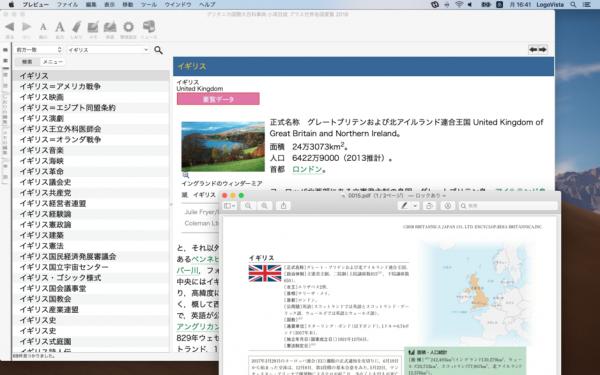Open the sidebar view dropdown in Preview
The image size is (600, 375).
(230, 206)
